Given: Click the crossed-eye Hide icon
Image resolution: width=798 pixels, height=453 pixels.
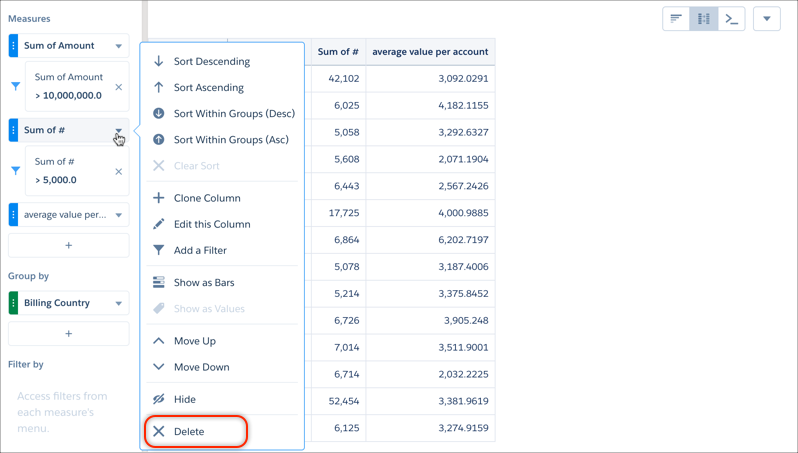Looking at the screenshot, I should (x=159, y=399).
